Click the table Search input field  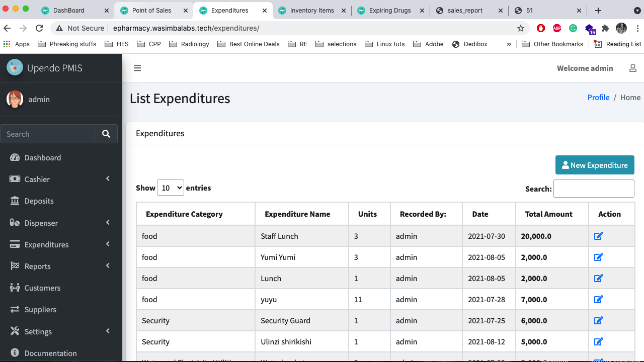point(594,189)
